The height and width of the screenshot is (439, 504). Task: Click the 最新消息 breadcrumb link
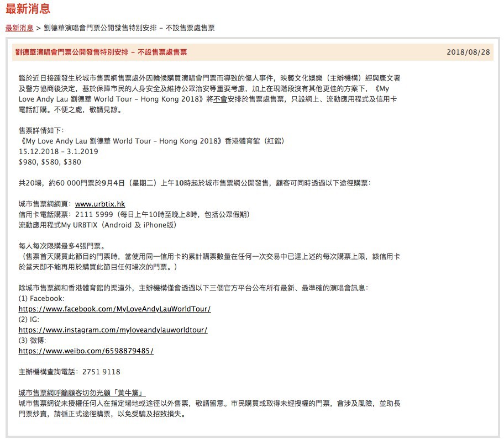point(19,28)
